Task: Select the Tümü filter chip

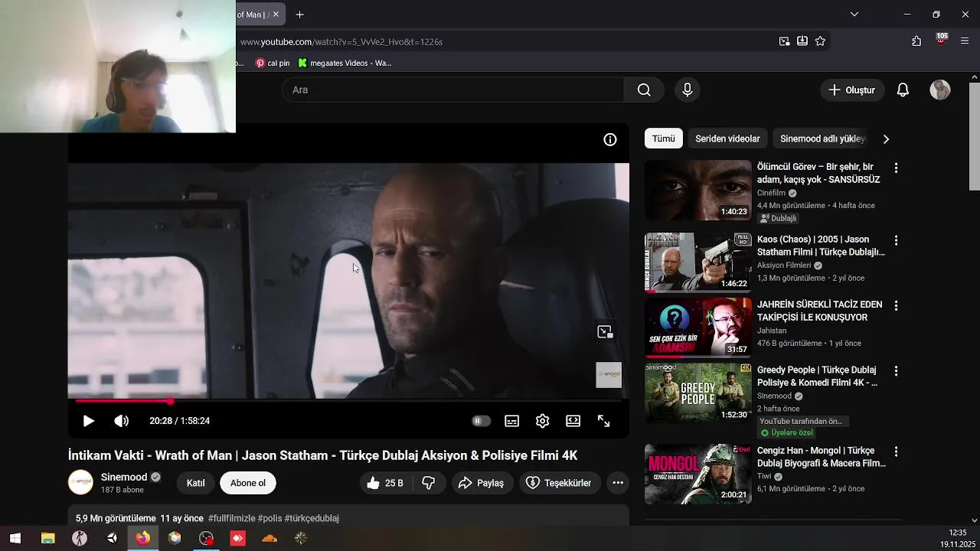Action: pos(664,139)
